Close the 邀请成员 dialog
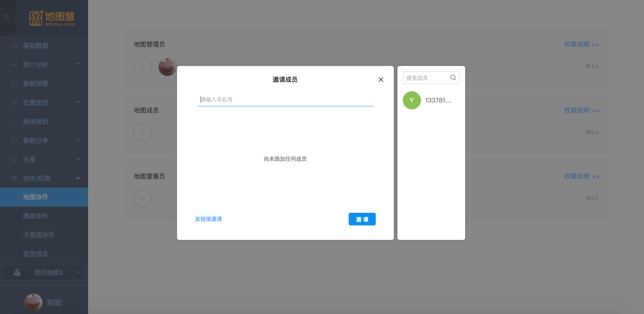 pyautogui.click(x=381, y=80)
